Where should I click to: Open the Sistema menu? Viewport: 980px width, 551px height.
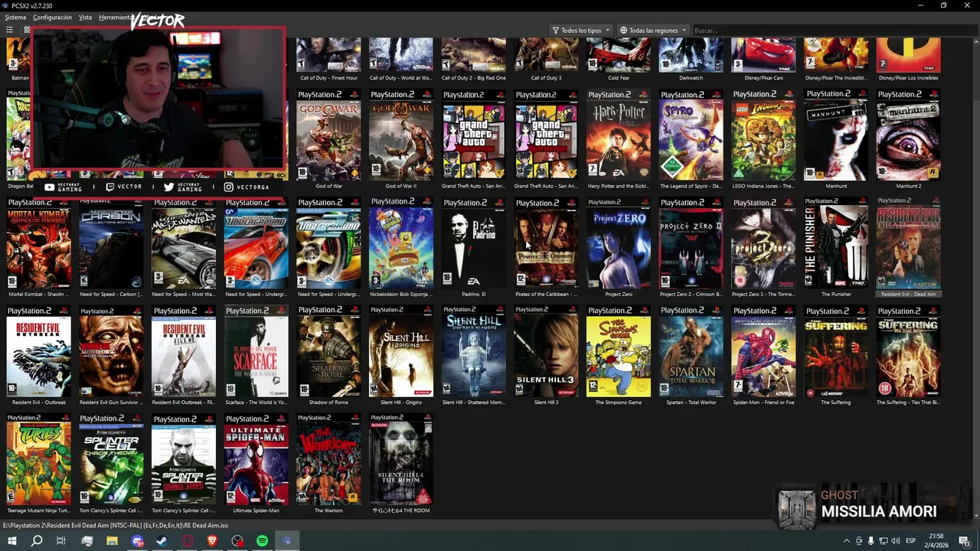pos(15,17)
